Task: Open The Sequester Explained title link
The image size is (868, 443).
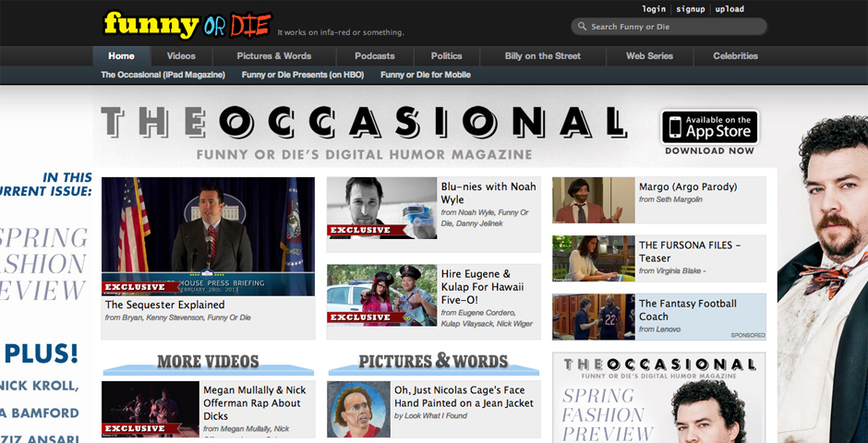Action: point(165,305)
